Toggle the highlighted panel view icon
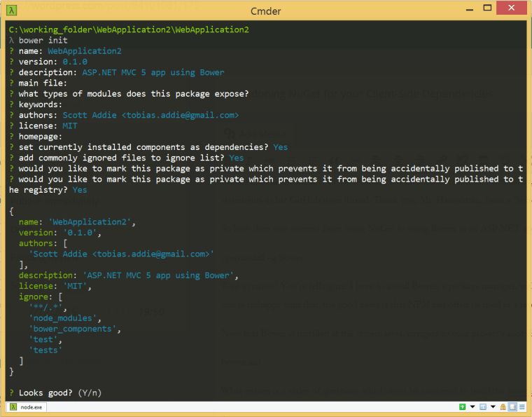This screenshot has width=532, height=417. (x=512, y=406)
